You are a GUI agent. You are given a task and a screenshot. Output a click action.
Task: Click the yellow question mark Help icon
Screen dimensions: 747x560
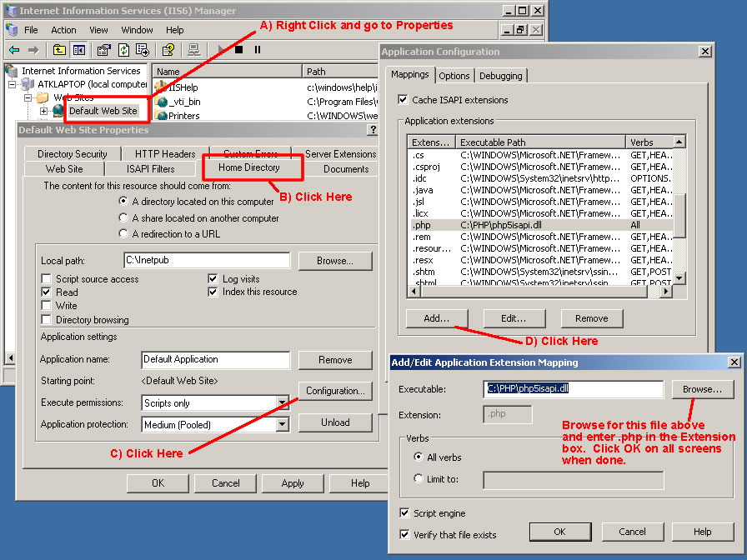168,49
